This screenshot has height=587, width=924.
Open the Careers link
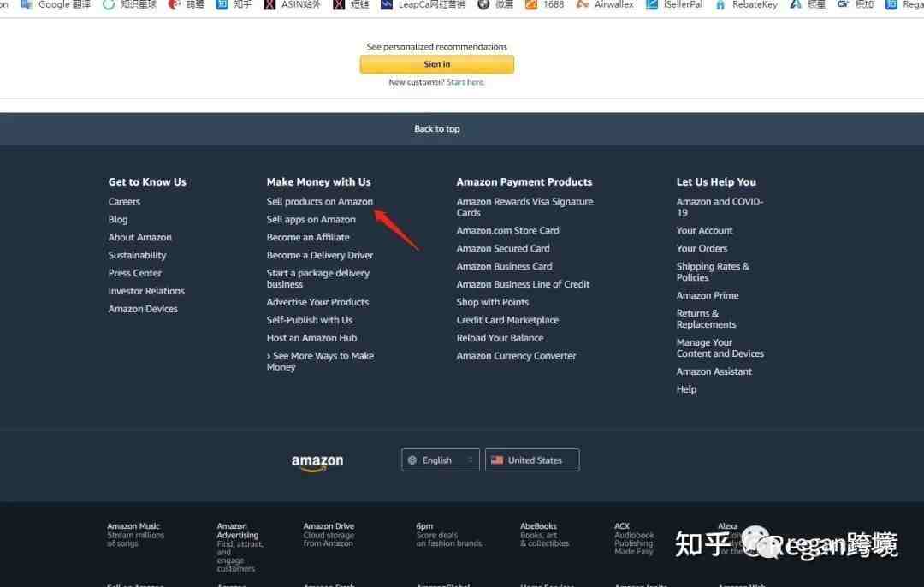124,202
